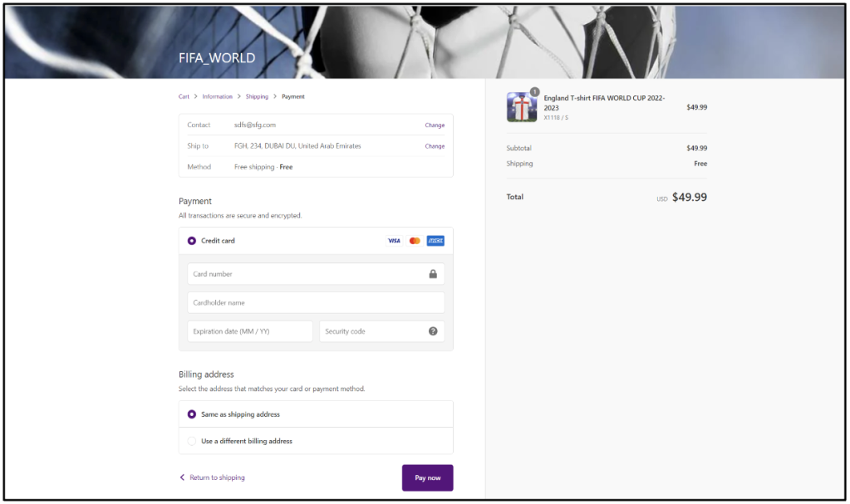The image size is (850, 504).
Task: Open the Information breadcrumb step
Action: coord(217,96)
